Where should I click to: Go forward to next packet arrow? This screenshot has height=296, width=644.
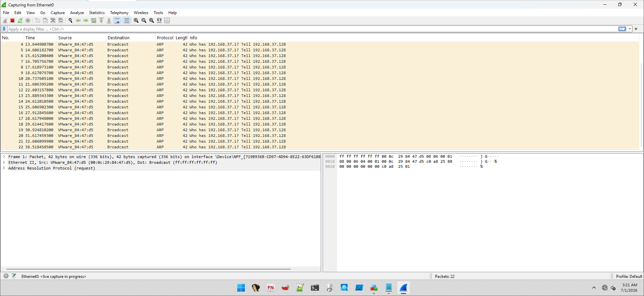86,20
